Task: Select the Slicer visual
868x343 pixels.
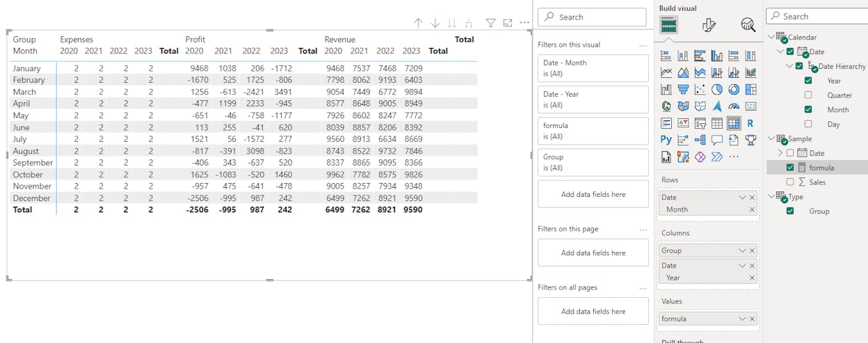Action: click(700, 123)
